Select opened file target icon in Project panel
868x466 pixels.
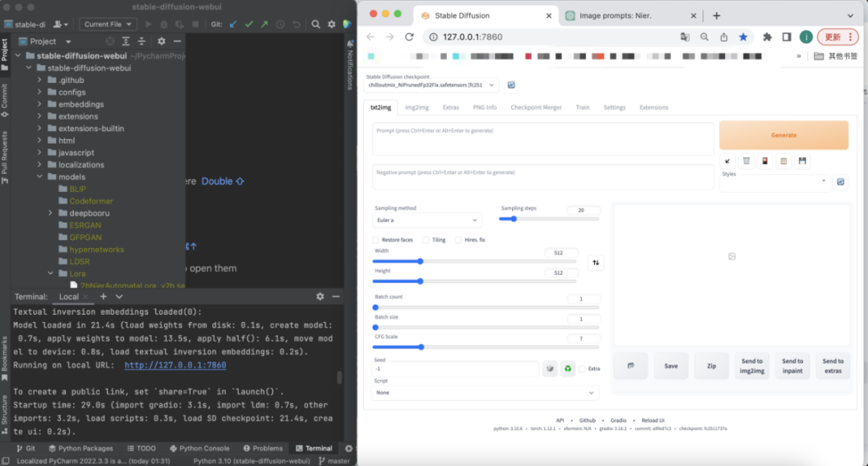[110, 42]
